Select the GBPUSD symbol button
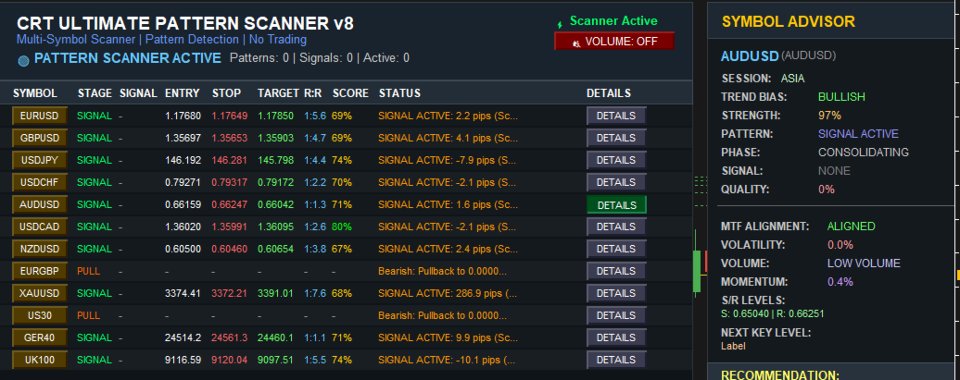The height and width of the screenshot is (380, 960). click(39, 138)
